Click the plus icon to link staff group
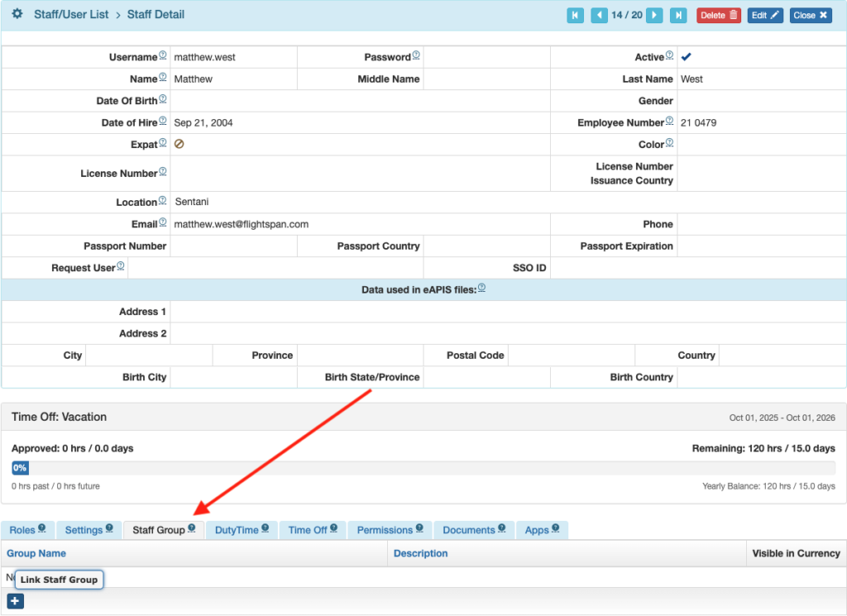The image size is (847, 616). (15, 601)
